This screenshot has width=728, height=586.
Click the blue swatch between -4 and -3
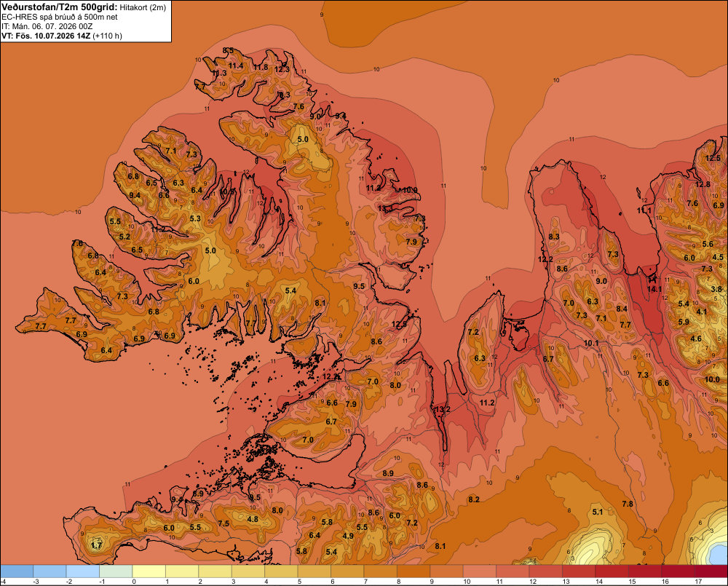coord(17,571)
